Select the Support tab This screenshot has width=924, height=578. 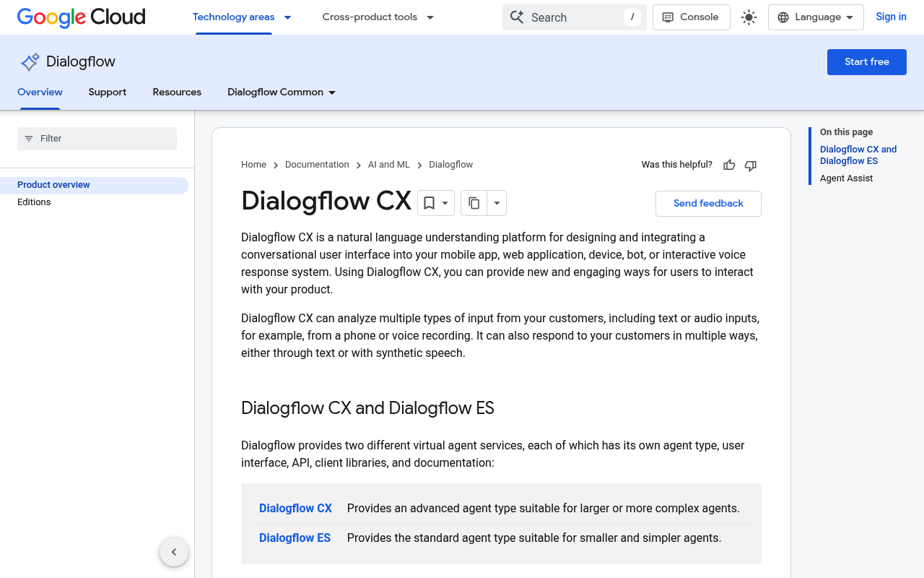(x=108, y=92)
